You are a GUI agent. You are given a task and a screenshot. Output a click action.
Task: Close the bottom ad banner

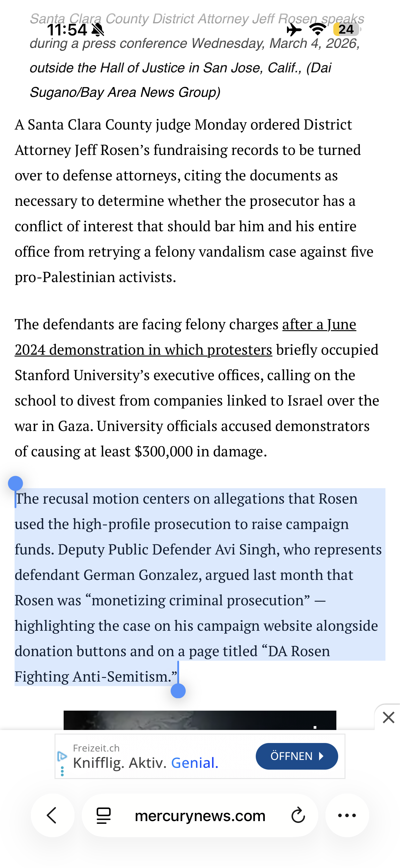[x=388, y=717]
